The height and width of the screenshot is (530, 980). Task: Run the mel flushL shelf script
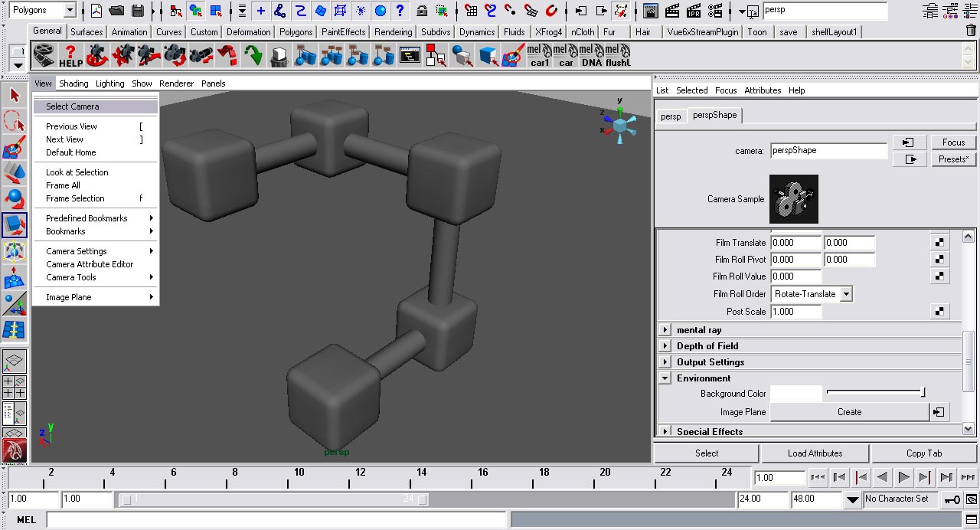(x=617, y=55)
